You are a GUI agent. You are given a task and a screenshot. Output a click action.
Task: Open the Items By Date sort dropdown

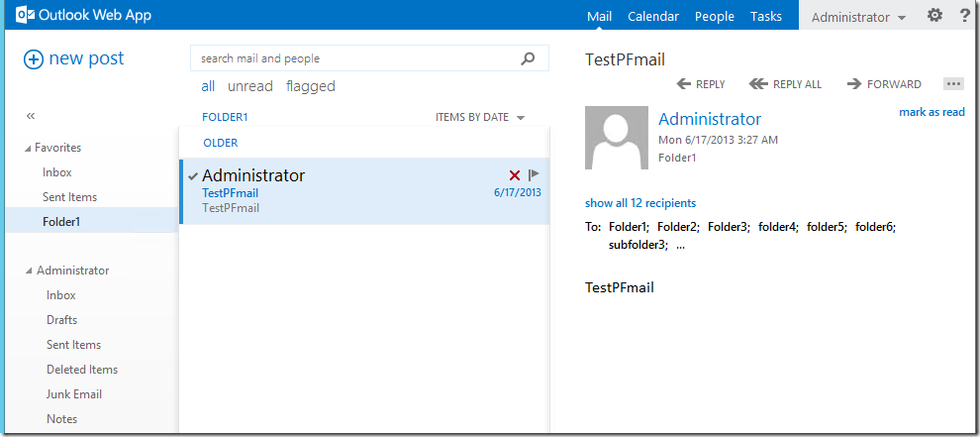pyautogui.click(x=480, y=117)
